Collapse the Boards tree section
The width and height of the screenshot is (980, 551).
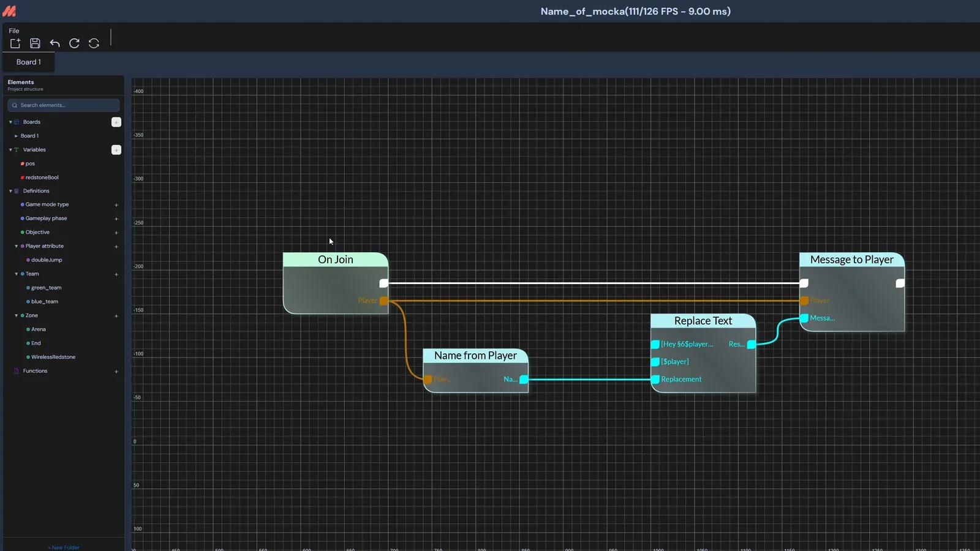[x=10, y=122]
